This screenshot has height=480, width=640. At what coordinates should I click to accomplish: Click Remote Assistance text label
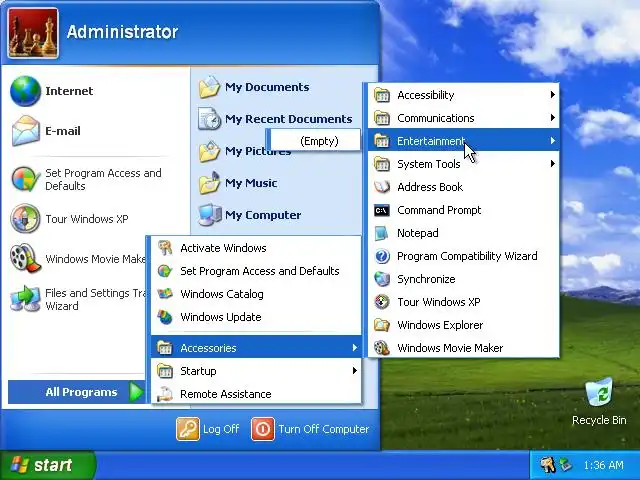coord(226,394)
